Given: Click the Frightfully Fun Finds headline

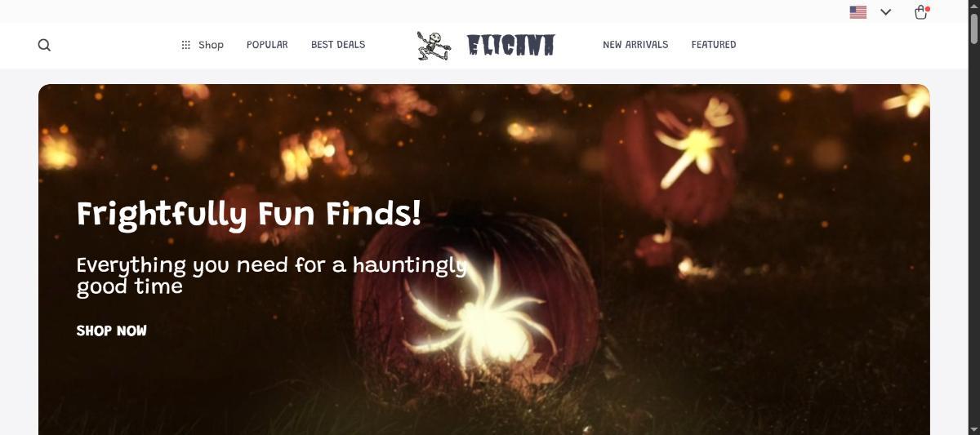Looking at the screenshot, I should tap(249, 214).
